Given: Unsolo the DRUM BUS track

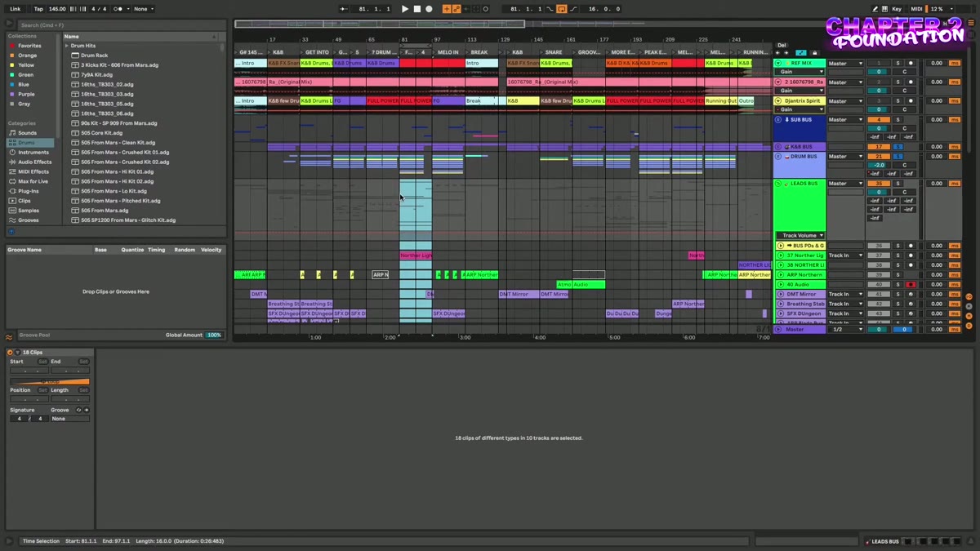Looking at the screenshot, I should tap(898, 157).
